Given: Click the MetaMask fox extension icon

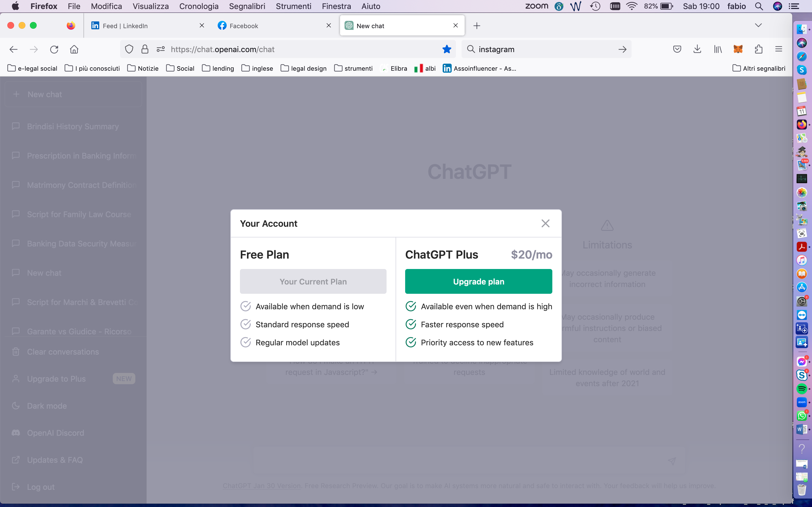Looking at the screenshot, I should click(x=738, y=49).
